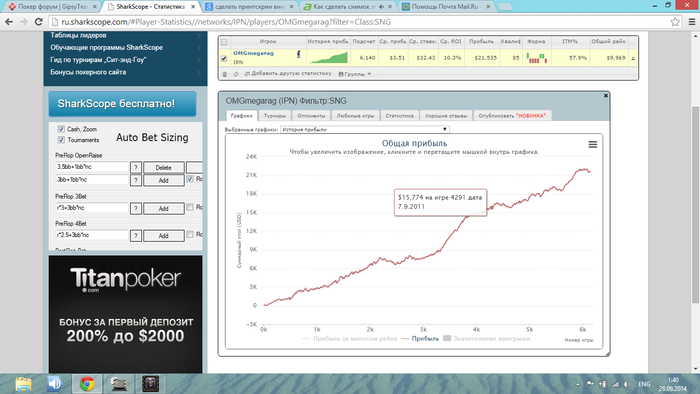Open the Статистика tab

400,116
